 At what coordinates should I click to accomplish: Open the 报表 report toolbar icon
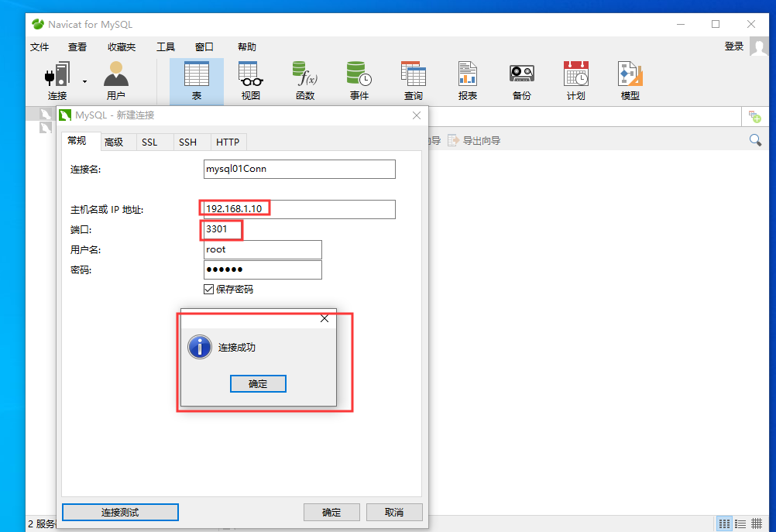[467, 81]
